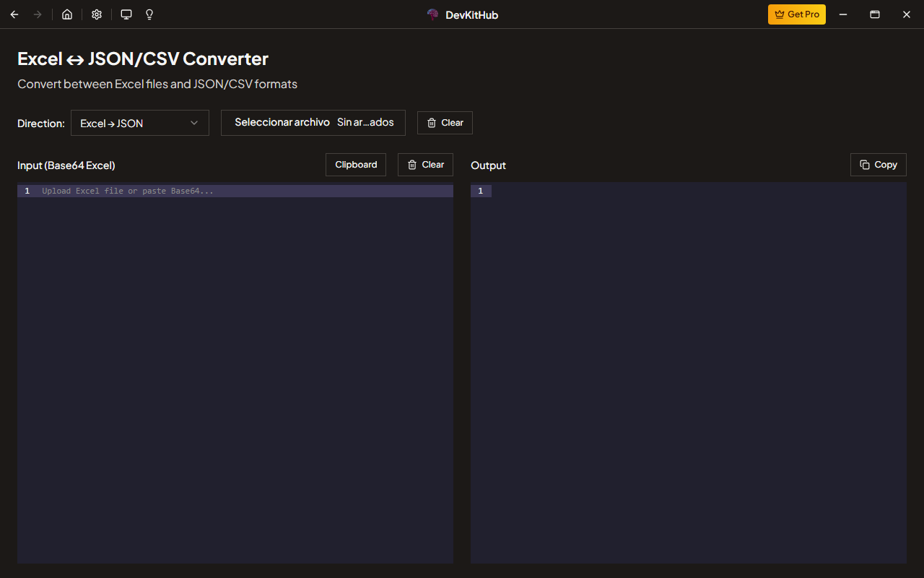This screenshot has height=578, width=924.
Task: Click the 'Direction:' label
Action: click(x=41, y=124)
